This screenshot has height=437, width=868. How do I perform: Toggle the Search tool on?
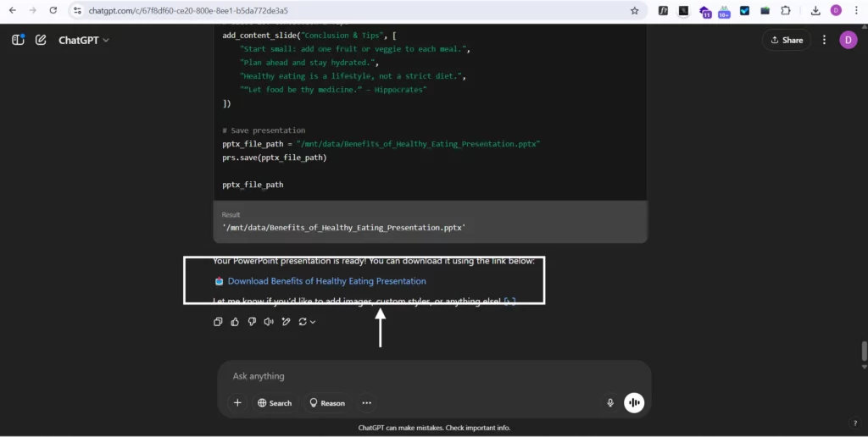pos(275,403)
